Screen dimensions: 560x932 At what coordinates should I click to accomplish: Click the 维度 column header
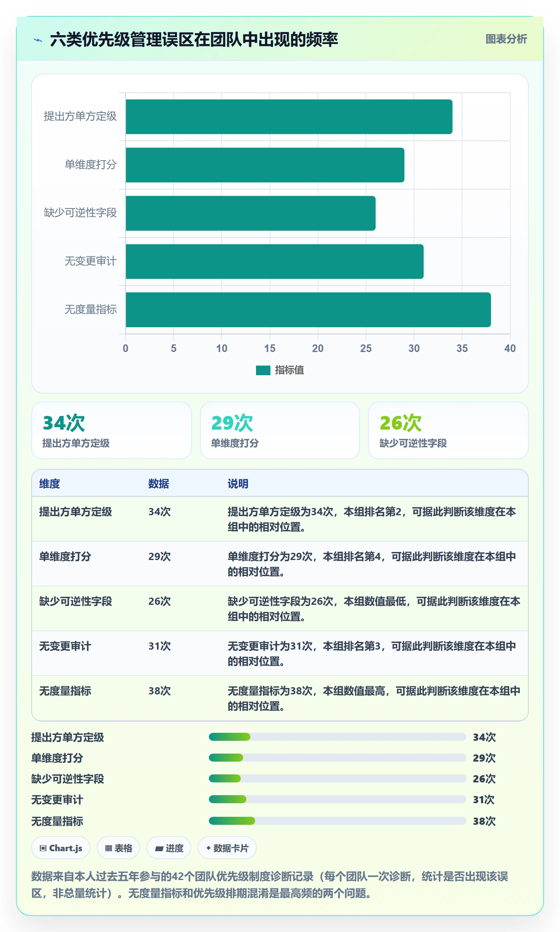point(50,484)
